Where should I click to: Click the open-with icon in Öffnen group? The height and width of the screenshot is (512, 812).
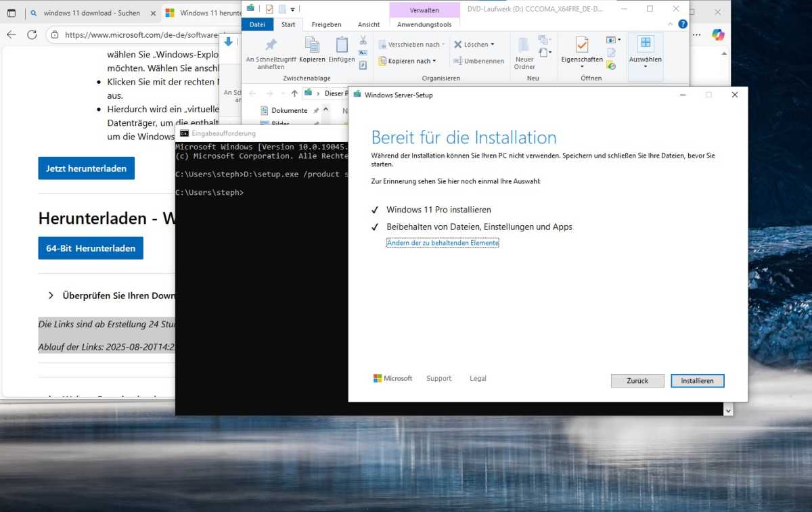(x=612, y=40)
